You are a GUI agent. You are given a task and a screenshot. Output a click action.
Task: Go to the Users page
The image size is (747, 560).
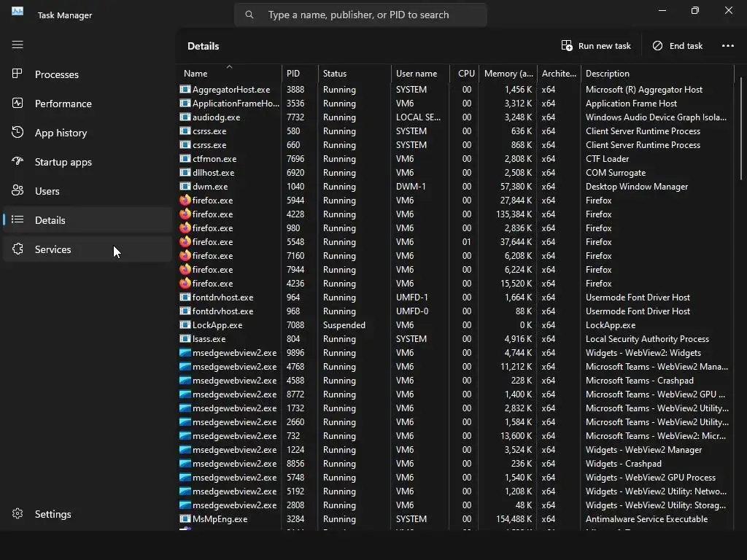coord(88,191)
